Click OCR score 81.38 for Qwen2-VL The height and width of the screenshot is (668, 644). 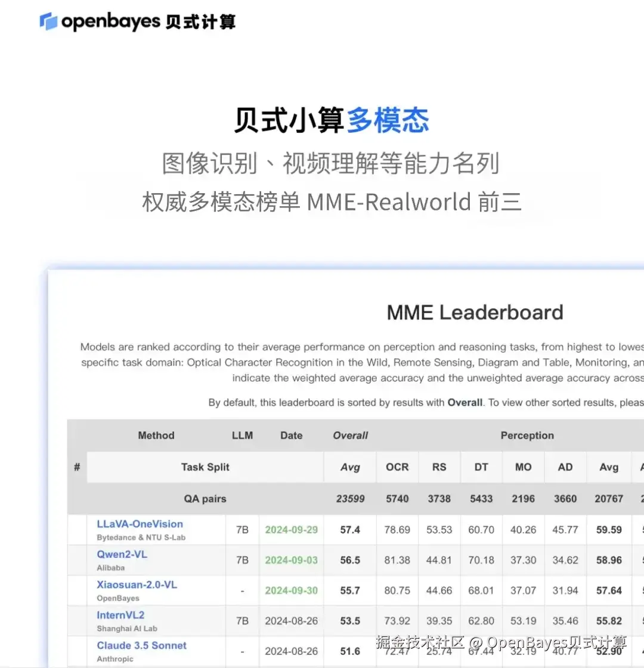[x=397, y=560]
